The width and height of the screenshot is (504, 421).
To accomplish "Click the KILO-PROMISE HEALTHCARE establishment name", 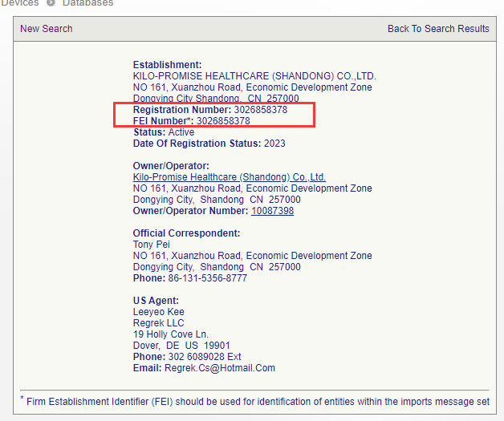I will point(254,76).
